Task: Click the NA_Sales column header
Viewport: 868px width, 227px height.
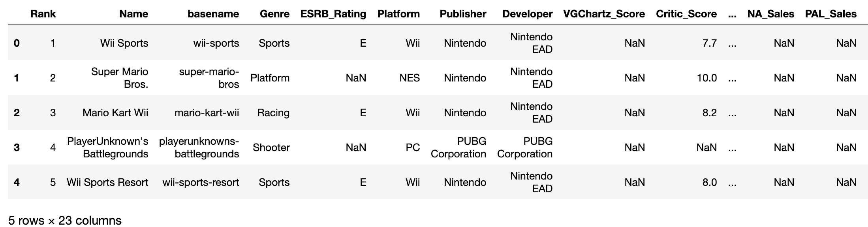Action: coord(771,14)
